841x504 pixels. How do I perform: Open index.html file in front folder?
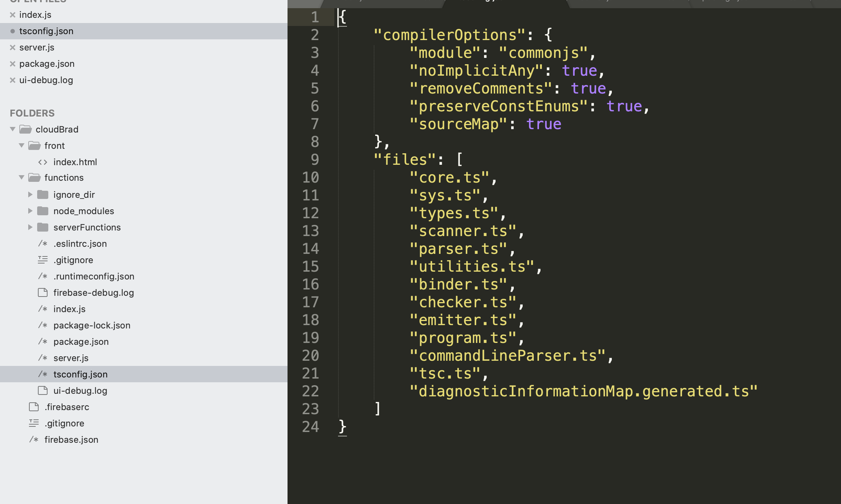(x=75, y=162)
